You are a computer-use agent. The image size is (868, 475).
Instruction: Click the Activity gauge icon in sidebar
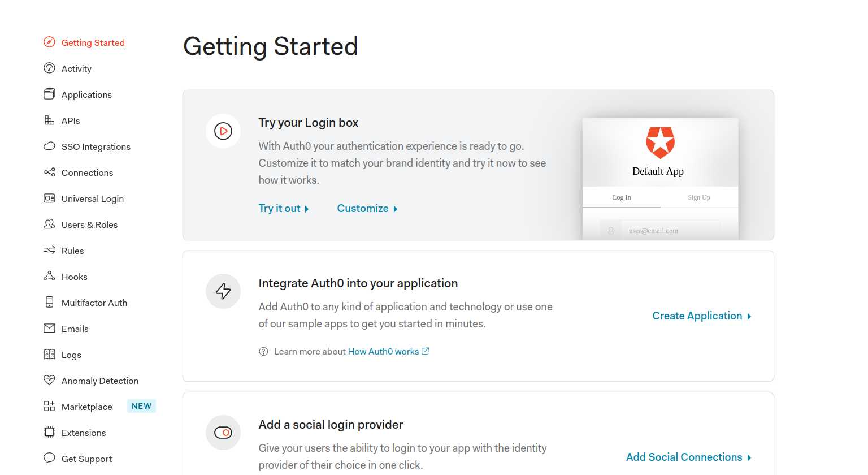pos(49,68)
